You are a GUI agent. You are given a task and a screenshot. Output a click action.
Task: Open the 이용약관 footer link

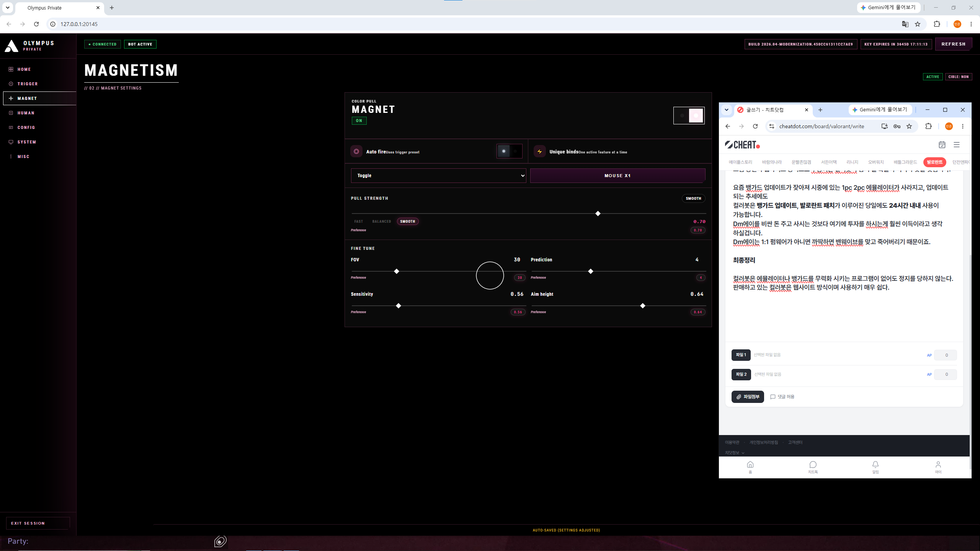(x=732, y=442)
